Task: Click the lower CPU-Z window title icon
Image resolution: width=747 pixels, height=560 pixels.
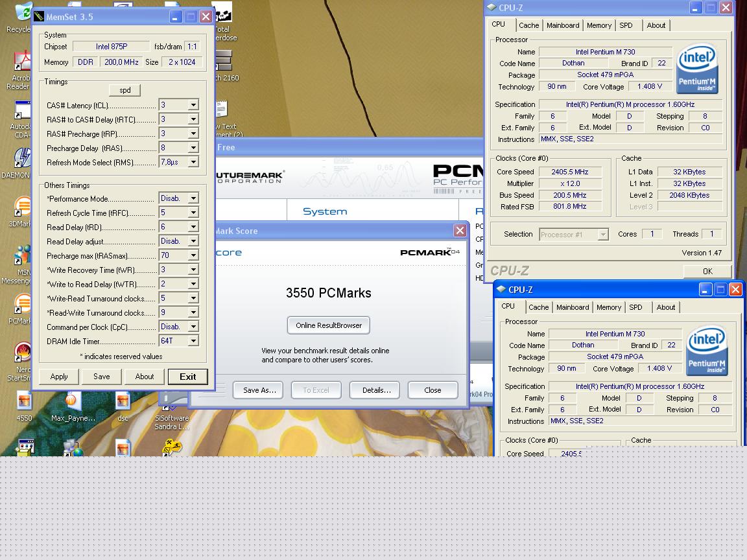Action: 501,290
